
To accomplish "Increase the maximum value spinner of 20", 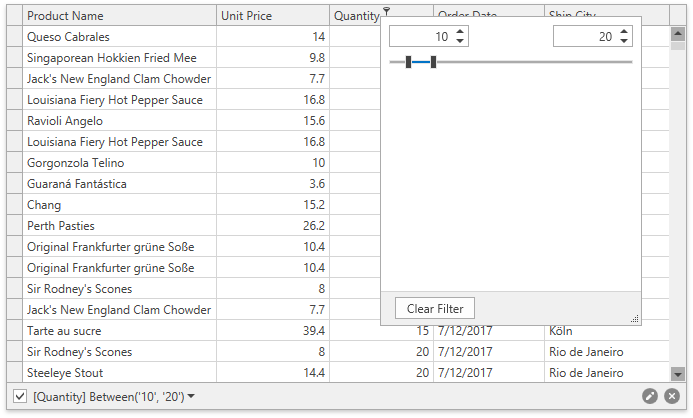I will point(624,31).
